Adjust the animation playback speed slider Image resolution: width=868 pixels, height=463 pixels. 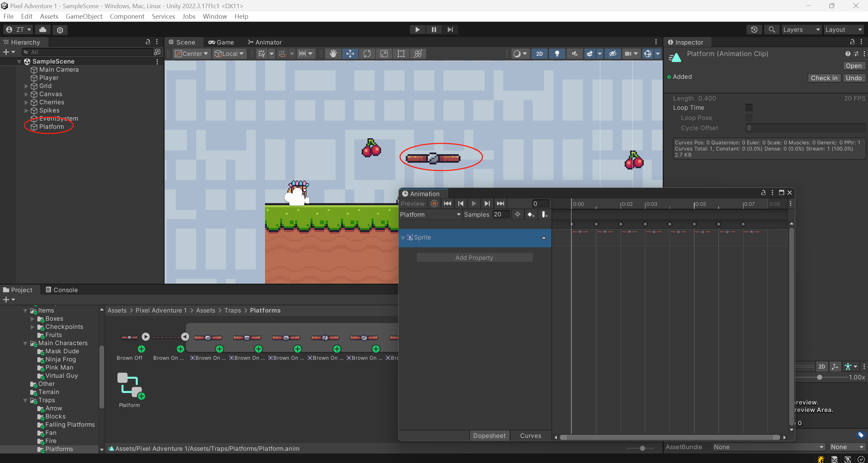[819, 377]
